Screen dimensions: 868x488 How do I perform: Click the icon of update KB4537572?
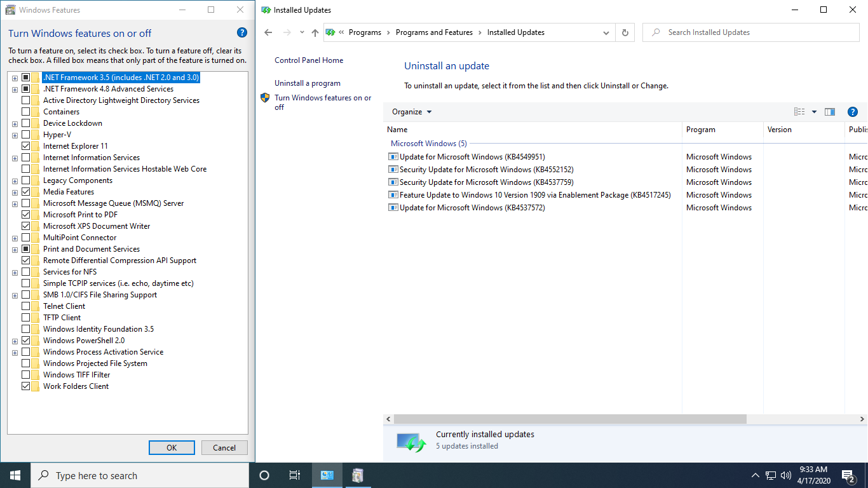click(393, 208)
